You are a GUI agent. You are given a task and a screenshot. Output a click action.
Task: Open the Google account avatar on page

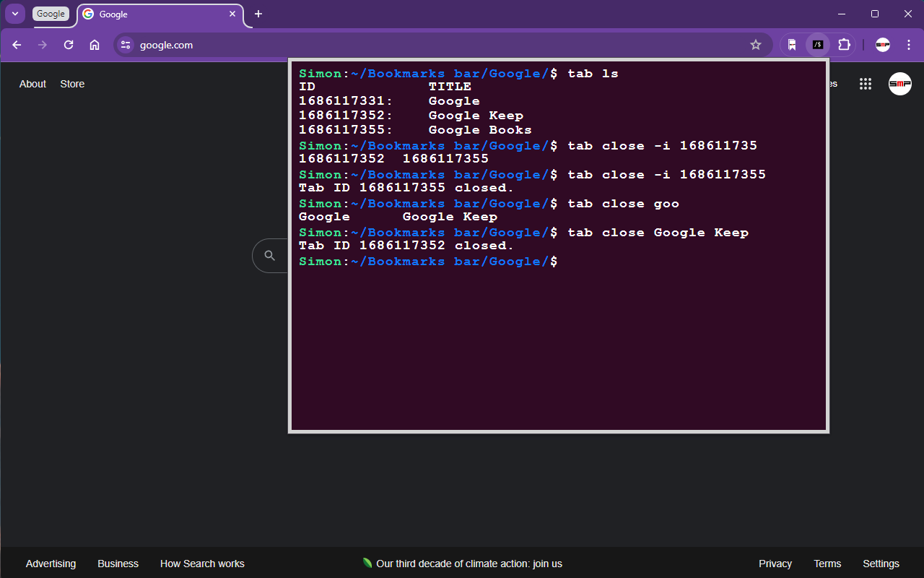click(x=900, y=84)
